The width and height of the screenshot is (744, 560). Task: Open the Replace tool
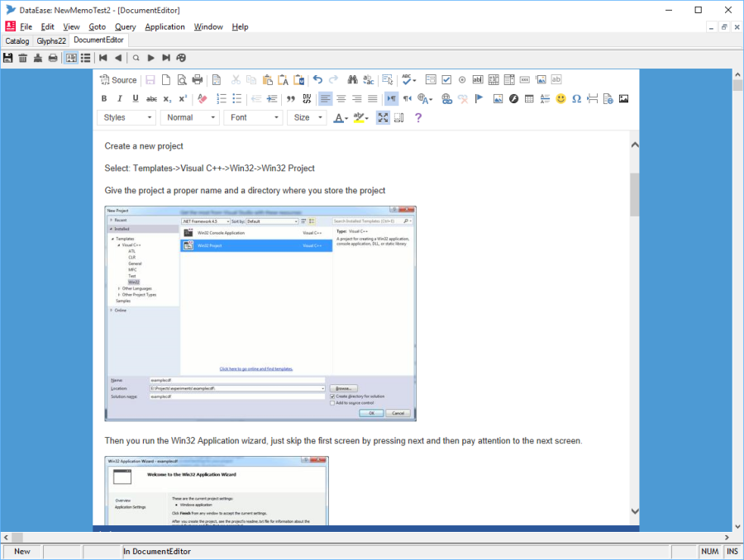368,79
